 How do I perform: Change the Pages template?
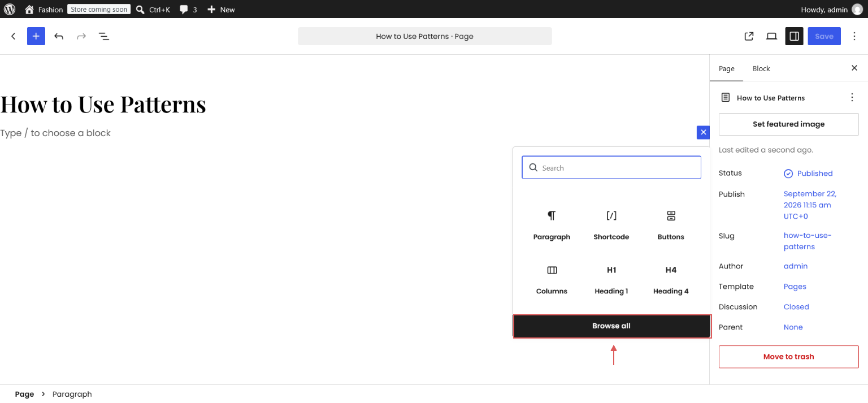pos(795,287)
